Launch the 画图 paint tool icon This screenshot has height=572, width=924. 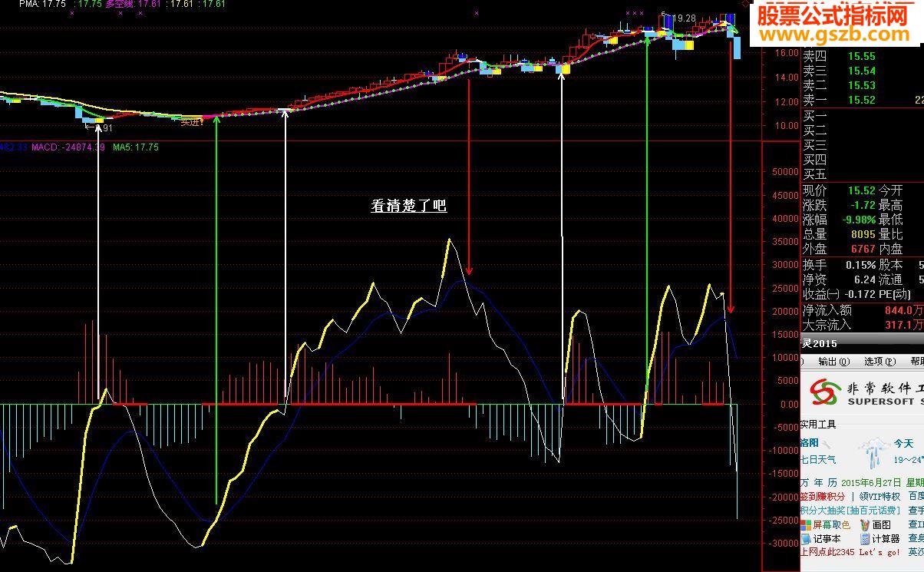pyautogui.click(x=865, y=525)
